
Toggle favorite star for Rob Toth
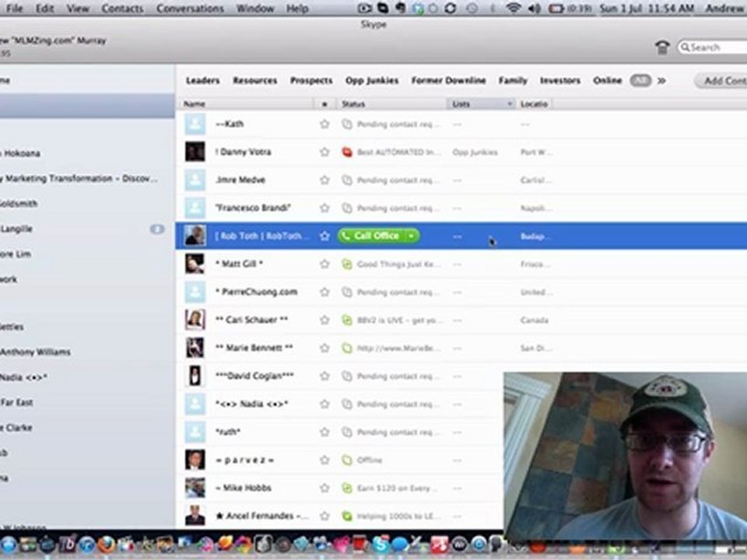click(324, 236)
